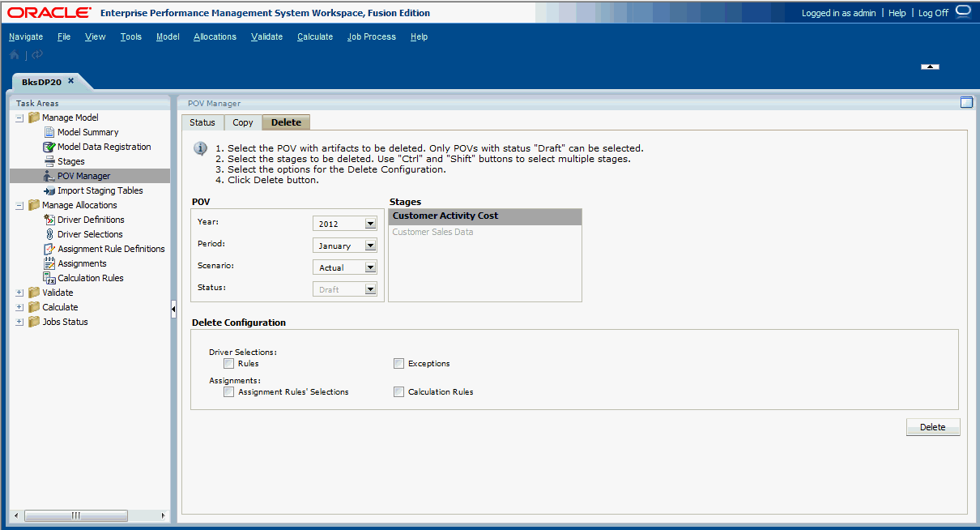Viewport: 980px width, 530px height.
Task: Collapse the header with the up arrow
Action: pos(931,66)
